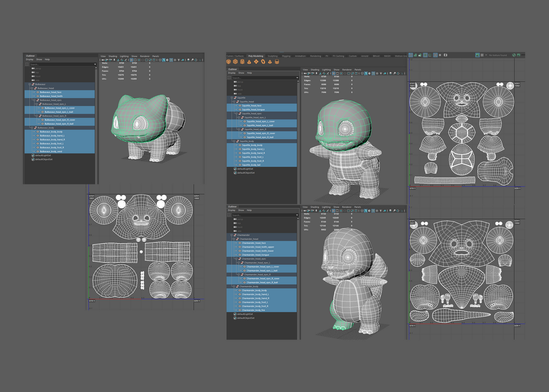Click the Squirtle_body_tail mesh icon
Screen dimensions: 549x392
point(240,165)
